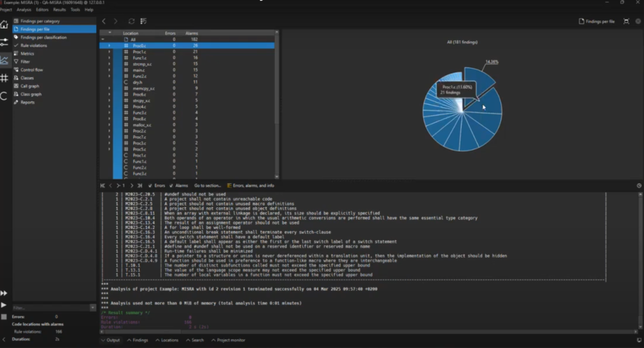Click the bottom-right status bar icon
This screenshot has width=644, height=348.
(639, 340)
